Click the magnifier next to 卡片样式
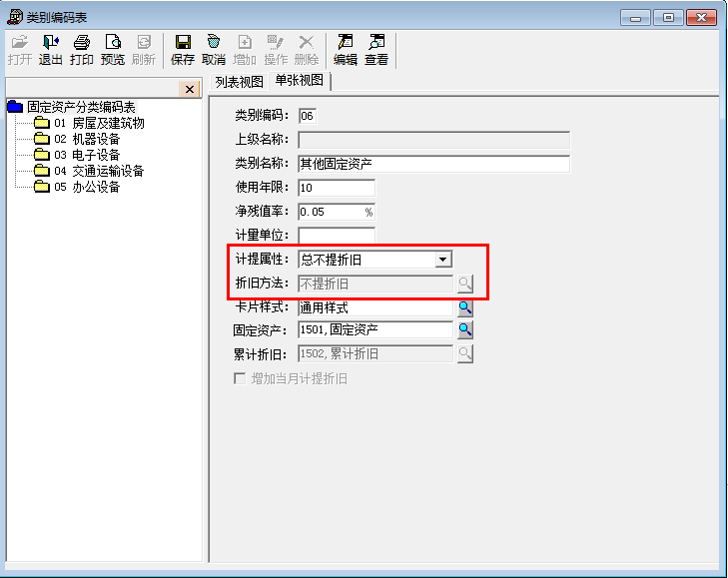Image resolution: width=728 pixels, height=578 pixels. click(x=465, y=307)
